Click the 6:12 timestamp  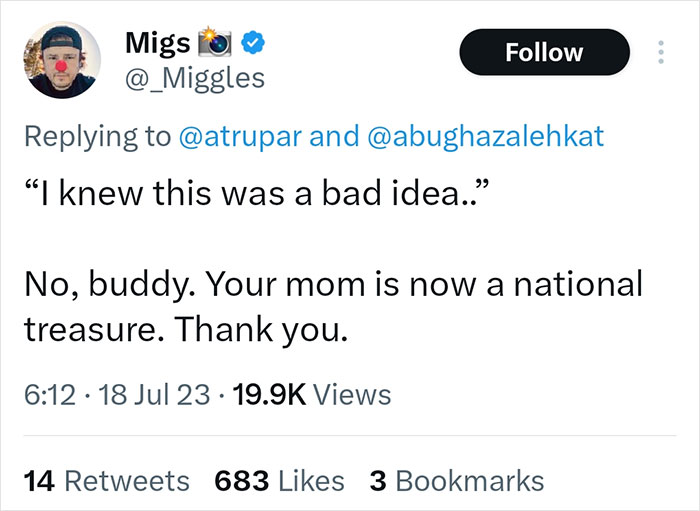click(46, 396)
